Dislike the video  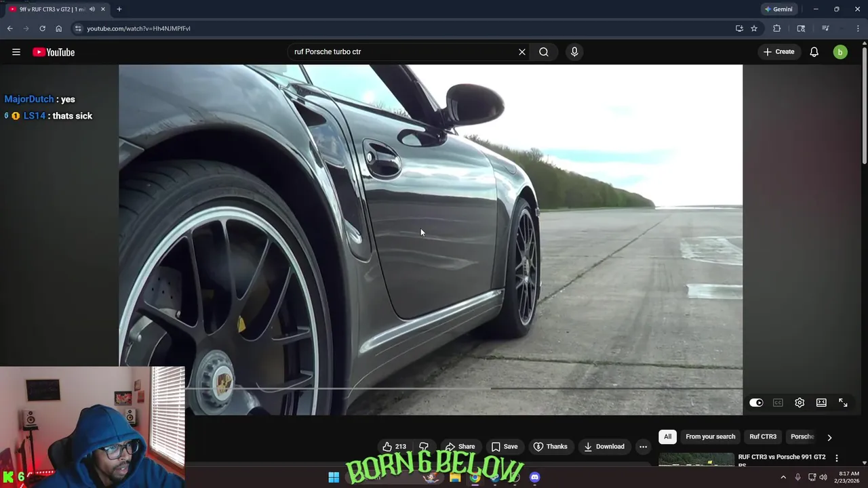pos(424,447)
